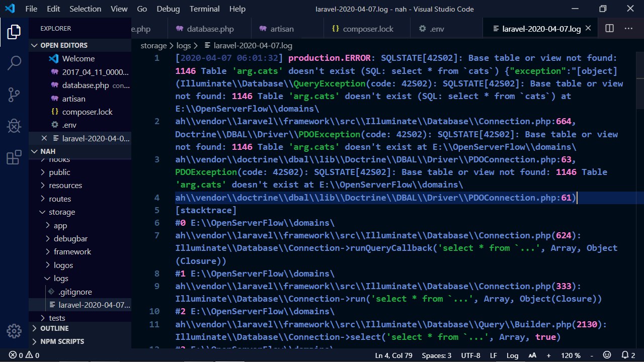This screenshot has height=362, width=644.
Task: Expand the resources folder
Action: point(80,185)
